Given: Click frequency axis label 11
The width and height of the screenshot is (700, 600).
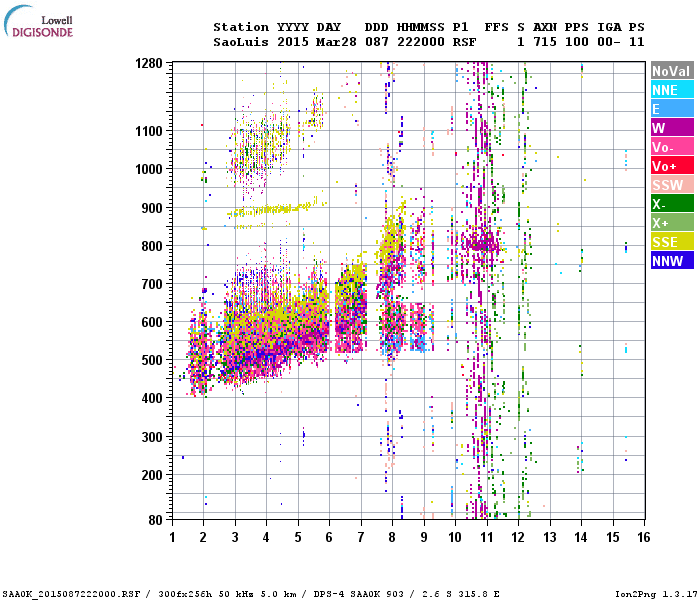Looking at the screenshot, I should tap(487, 538).
